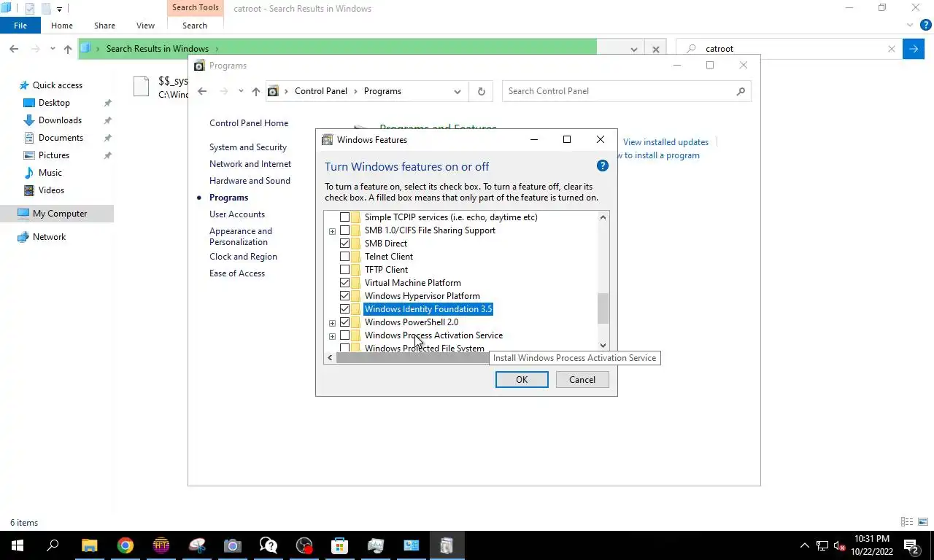This screenshot has width=934, height=560.
Task: Open File Explorer help question icon
Action: 926,25
